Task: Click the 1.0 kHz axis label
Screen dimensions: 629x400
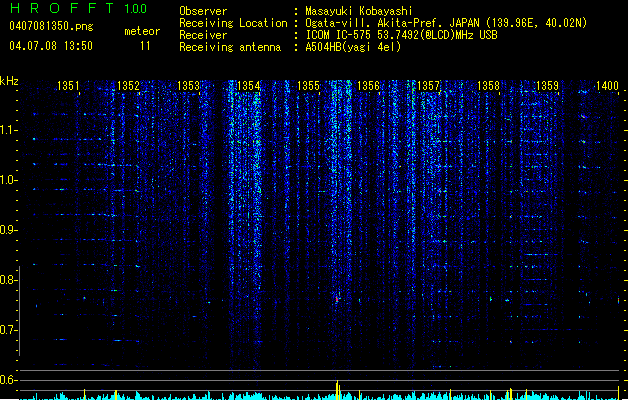Action: (x=8, y=180)
